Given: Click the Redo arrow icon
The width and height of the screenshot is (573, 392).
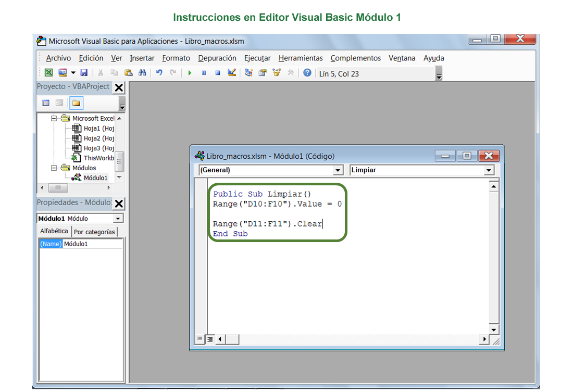Looking at the screenshot, I should tap(173, 73).
